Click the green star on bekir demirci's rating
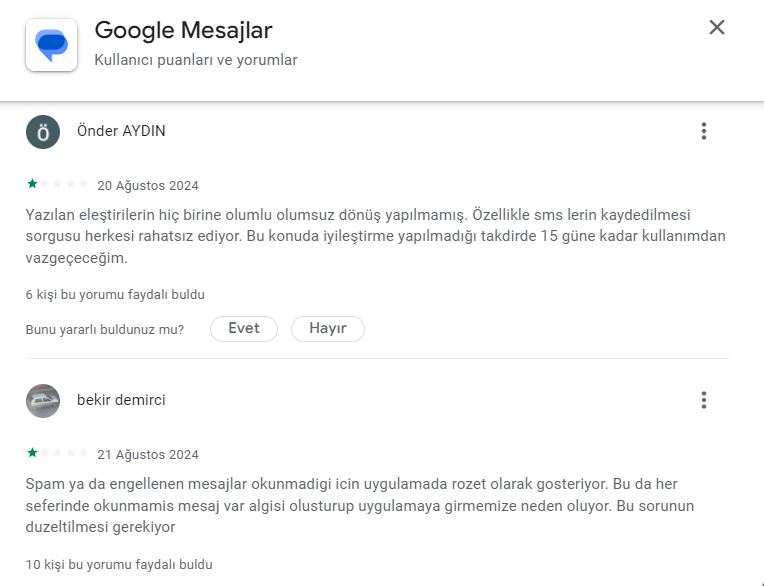 32,453
